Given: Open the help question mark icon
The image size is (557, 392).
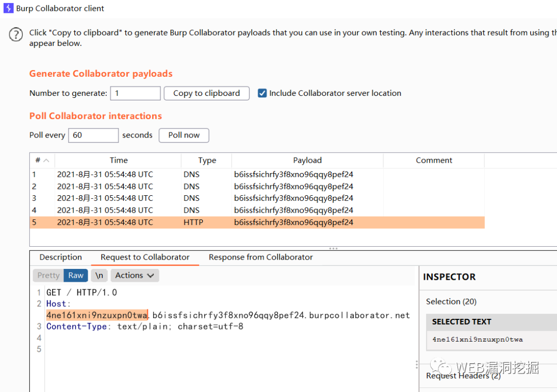Looking at the screenshot, I should [16, 35].
